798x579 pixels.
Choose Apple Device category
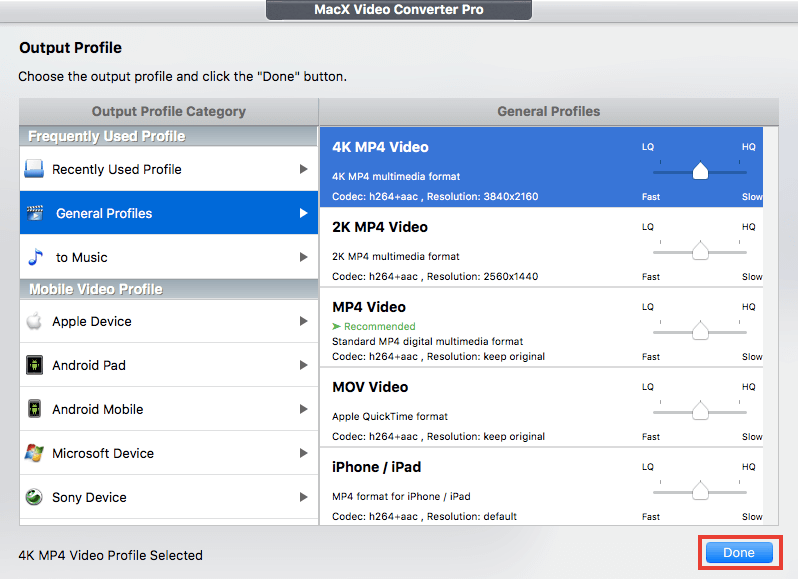coord(168,321)
